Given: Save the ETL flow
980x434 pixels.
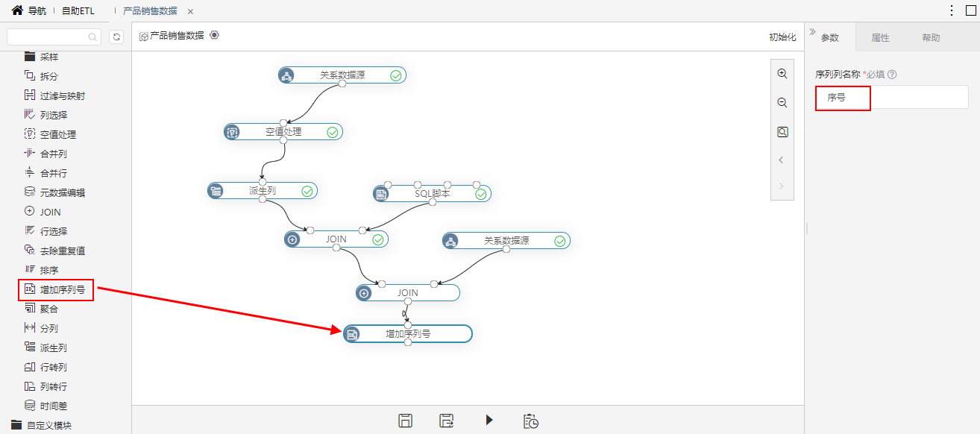Looking at the screenshot, I should point(405,421).
